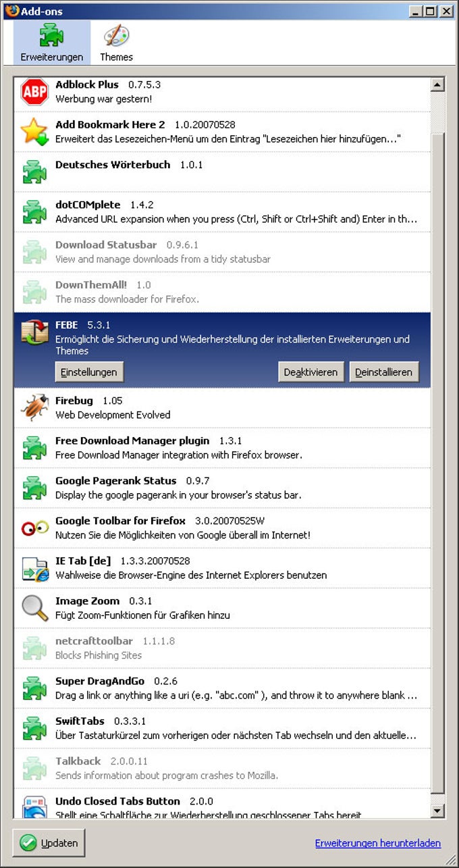Click the scrollbar up arrow

(437, 85)
